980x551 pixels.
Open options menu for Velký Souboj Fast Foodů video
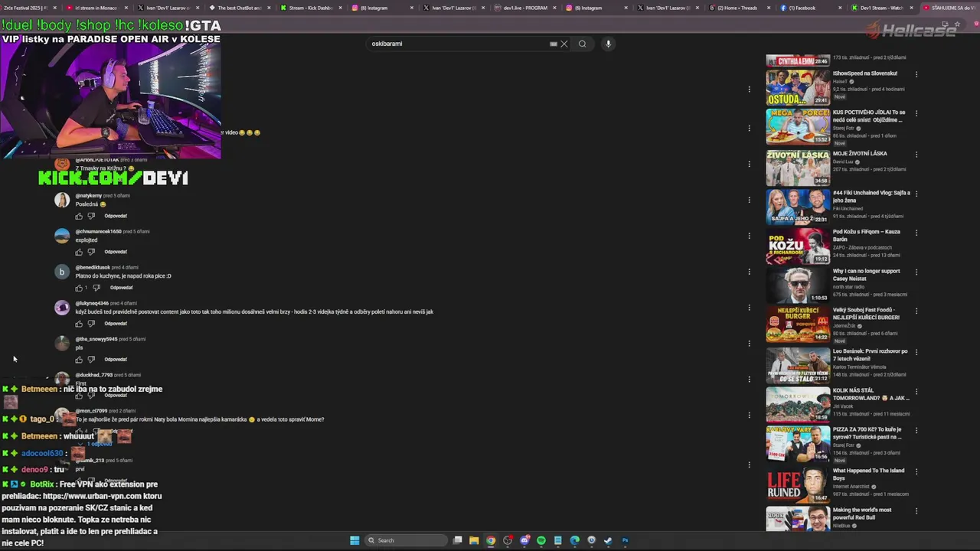point(916,311)
